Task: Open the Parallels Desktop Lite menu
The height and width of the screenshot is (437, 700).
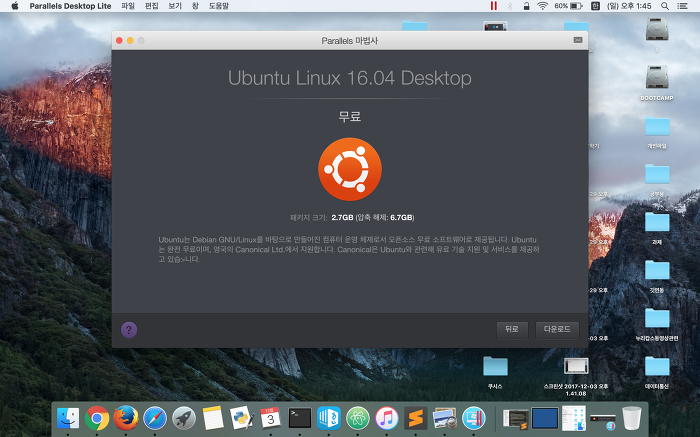Action: click(x=70, y=6)
